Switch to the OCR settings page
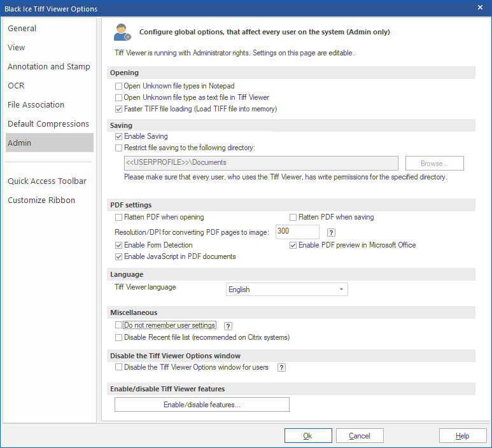 point(16,86)
